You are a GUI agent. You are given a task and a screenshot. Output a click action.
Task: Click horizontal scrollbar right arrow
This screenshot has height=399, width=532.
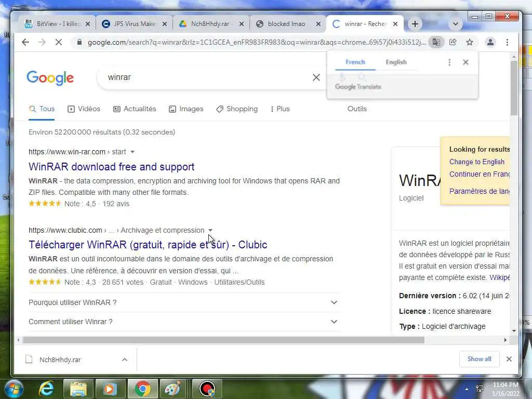[505, 340]
